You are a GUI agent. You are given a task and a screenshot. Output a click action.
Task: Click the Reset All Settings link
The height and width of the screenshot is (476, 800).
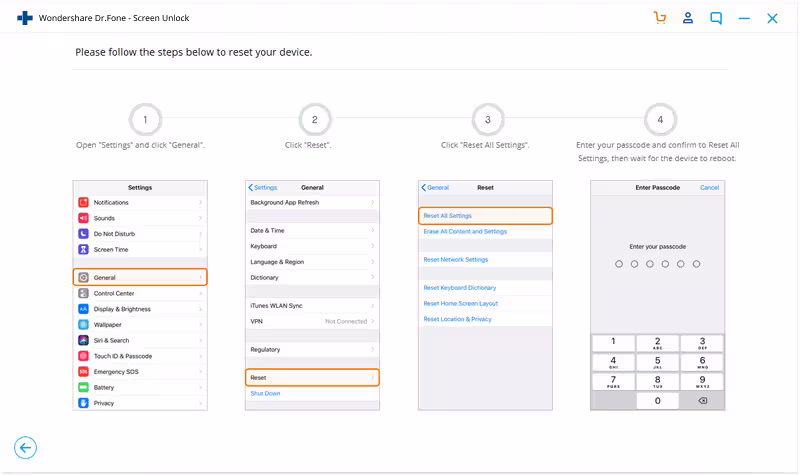pyautogui.click(x=447, y=216)
